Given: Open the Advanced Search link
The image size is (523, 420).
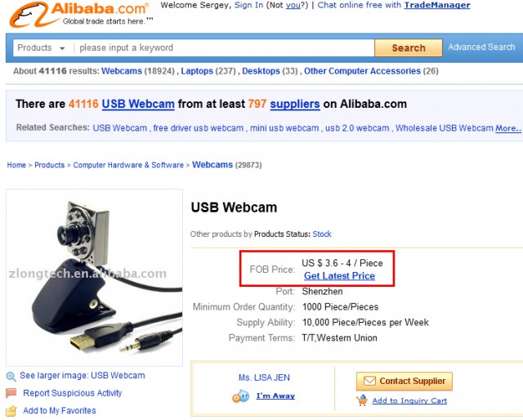Looking at the screenshot, I should click(x=481, y=47).
